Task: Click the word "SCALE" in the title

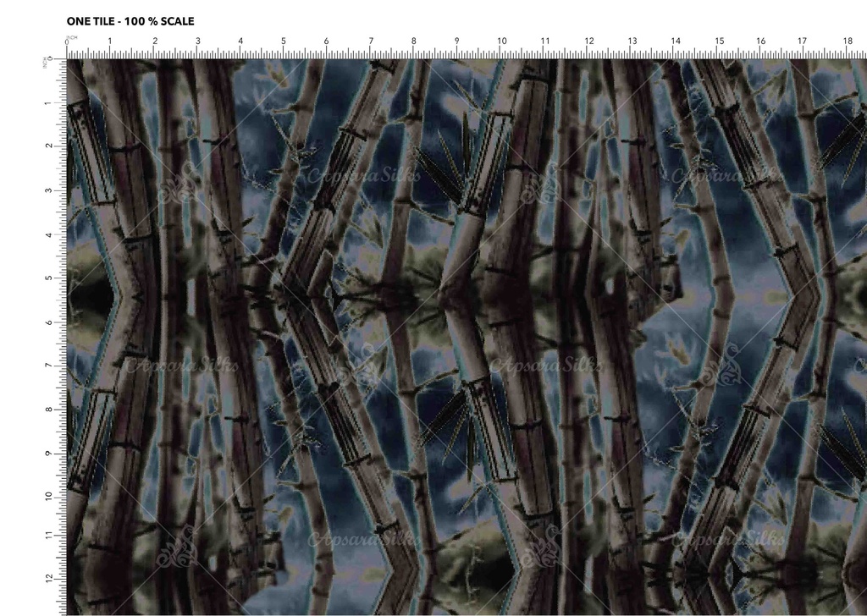Action: click(177, 21)
